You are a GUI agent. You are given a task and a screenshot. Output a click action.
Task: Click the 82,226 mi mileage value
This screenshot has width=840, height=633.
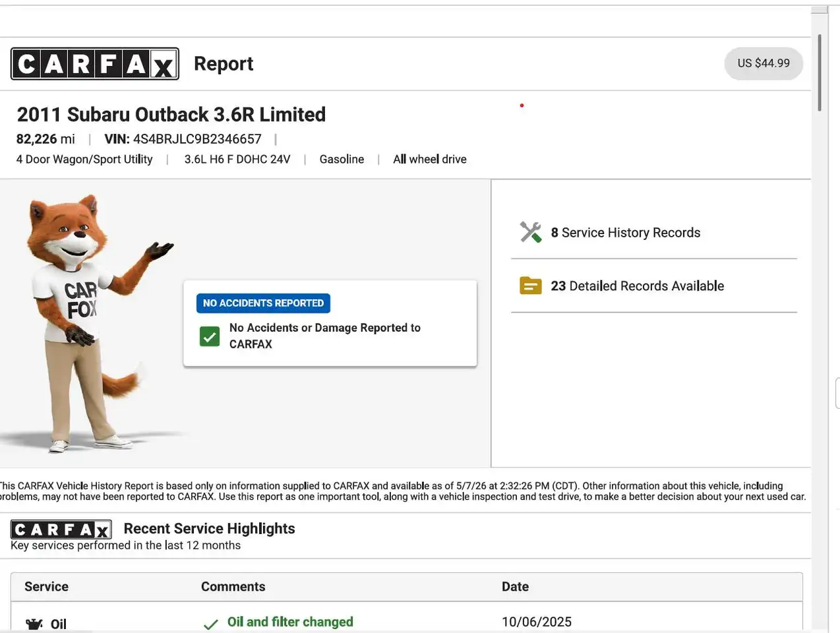point(45,139)
